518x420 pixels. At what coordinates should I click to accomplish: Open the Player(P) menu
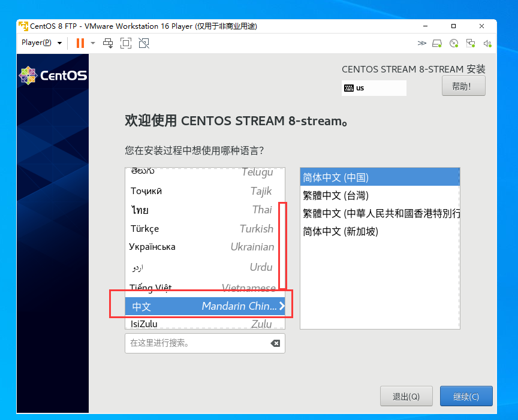click(41, 43)
